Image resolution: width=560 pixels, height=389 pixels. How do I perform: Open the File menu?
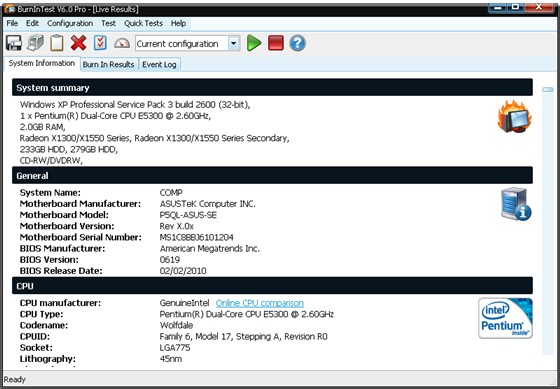coord(12,23)
